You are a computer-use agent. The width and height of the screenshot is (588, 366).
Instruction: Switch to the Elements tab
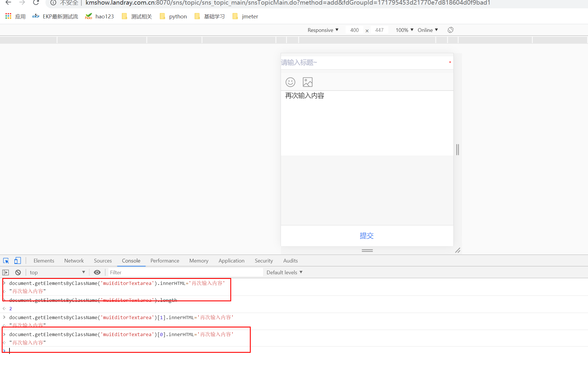(x=44, y=261)
